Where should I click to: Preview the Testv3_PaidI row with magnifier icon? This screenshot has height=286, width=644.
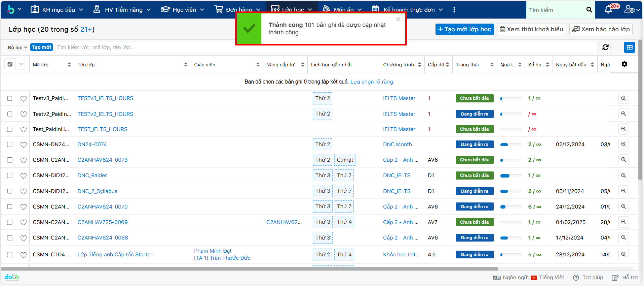623,98
